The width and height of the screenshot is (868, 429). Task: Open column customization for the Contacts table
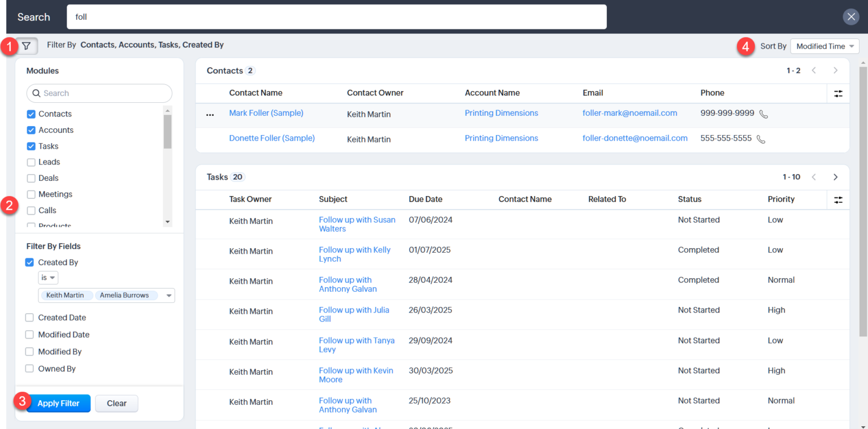click(838, 93)
